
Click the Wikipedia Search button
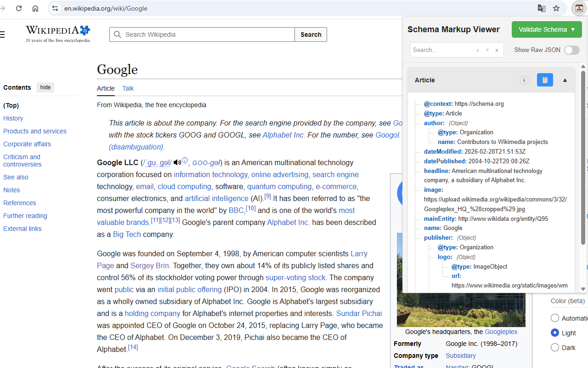coord(311,34)
